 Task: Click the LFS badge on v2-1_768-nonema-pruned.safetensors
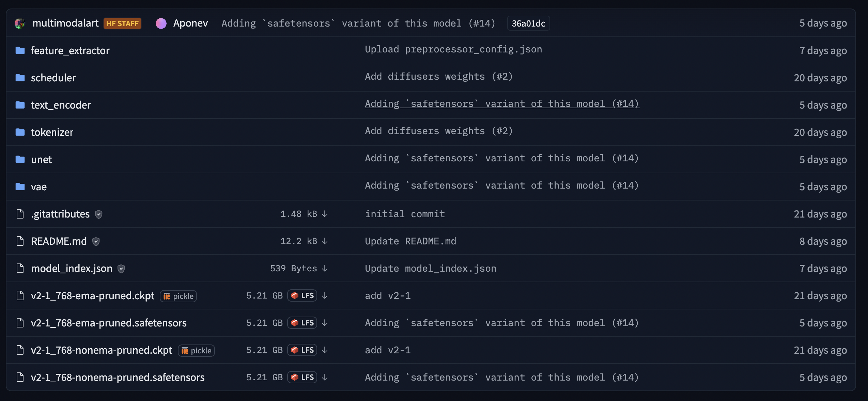302,377
